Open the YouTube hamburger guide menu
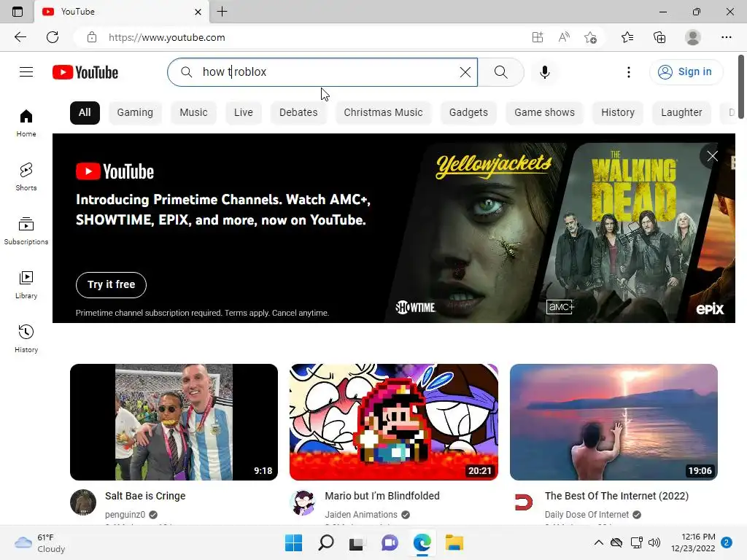747x560 pixels. coord(26,72)
